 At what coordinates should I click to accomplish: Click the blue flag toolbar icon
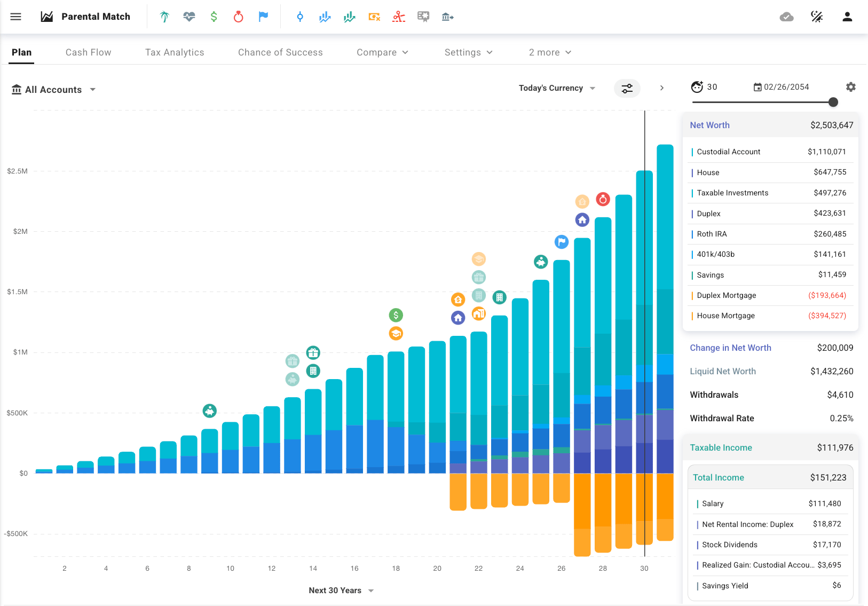tap(263, 17)
